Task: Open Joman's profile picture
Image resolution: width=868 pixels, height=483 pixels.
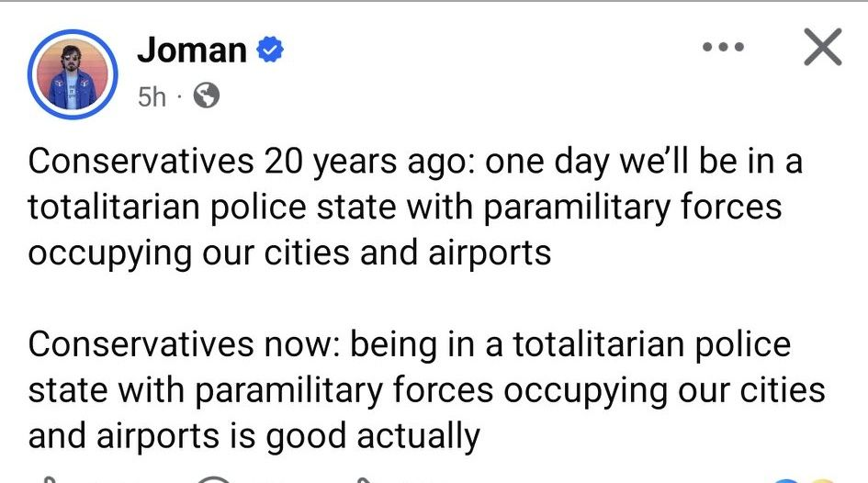Action: pos(73,75)
